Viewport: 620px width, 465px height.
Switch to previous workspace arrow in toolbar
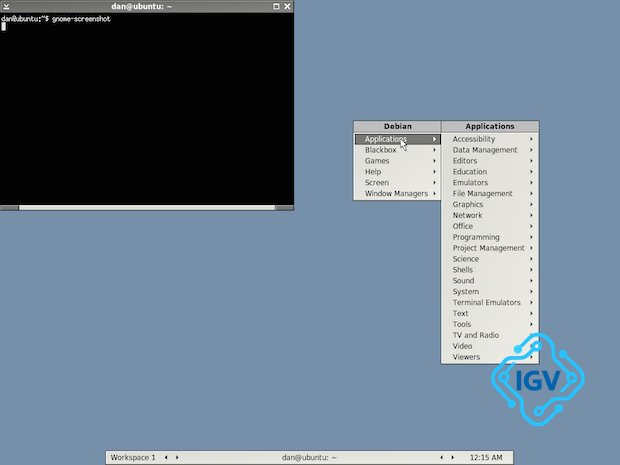166,457
